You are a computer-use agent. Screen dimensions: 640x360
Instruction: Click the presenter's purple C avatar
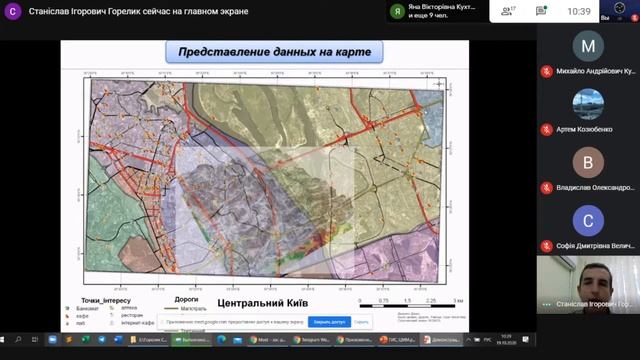click(13, 11)
